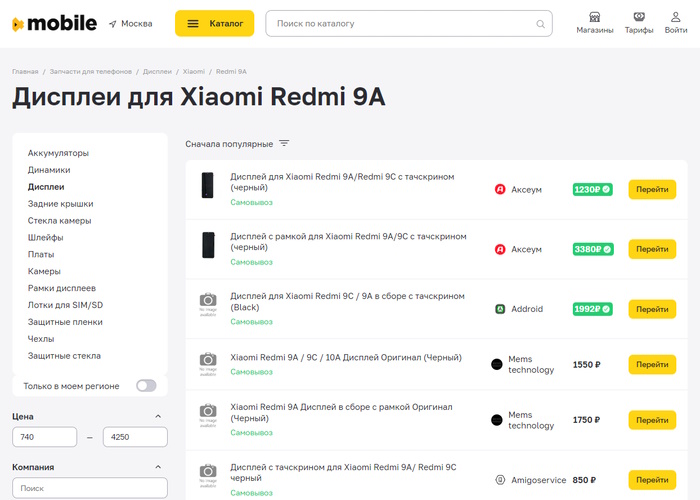Screen dimensions: 700x500
Task: Click Перейти for the 1550 ₽ offer
Action: pos(652,364)
